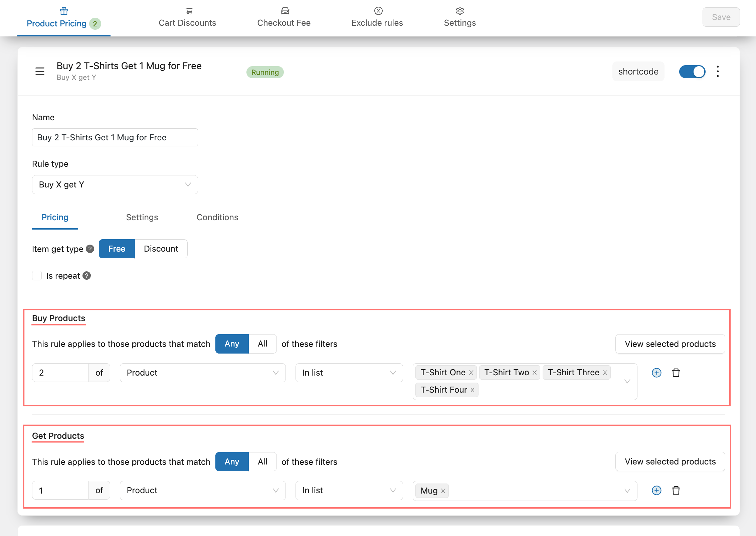This screenshot has width=756, height=536.
Task: Add filter row in Get Products
Action: pyautogui.click(x=656, y=490)
